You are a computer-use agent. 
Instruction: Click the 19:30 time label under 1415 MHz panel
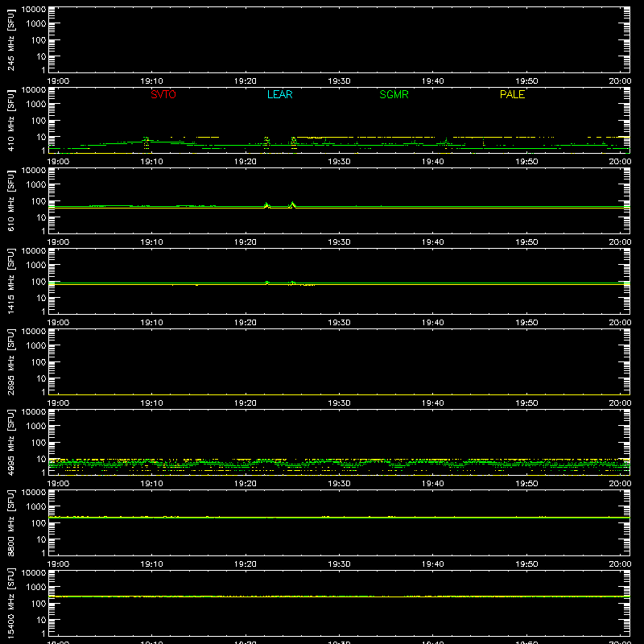click(x=339, y=323)
